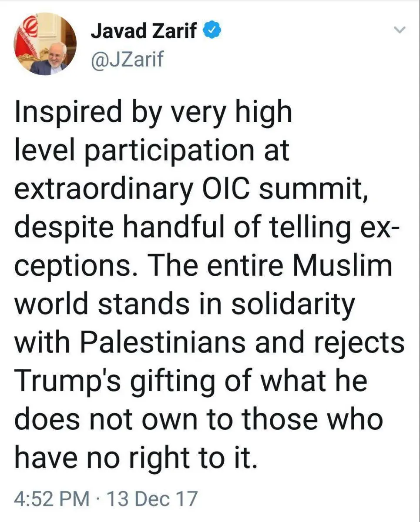Open the tweet options chevron menu
Image resolution: width=420 pixels, height=522 pixels.
click(399, 30)
